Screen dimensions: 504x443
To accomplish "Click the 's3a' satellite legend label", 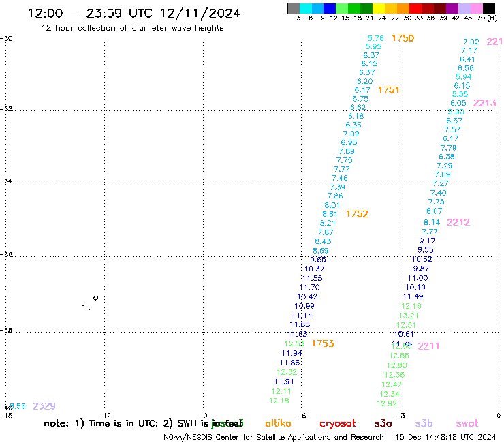I will pyautogui.click(x=383, y=424).
